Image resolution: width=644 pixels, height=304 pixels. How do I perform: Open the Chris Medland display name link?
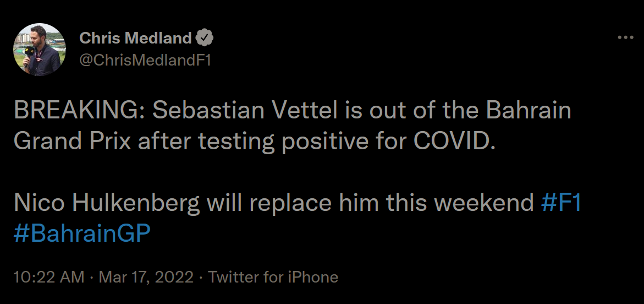[x=135, y=38]
